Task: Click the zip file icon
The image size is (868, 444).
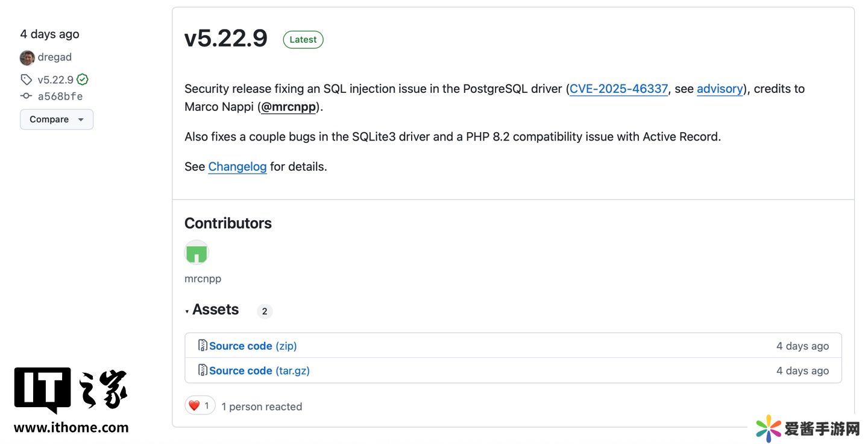Action: pos(203,346)
